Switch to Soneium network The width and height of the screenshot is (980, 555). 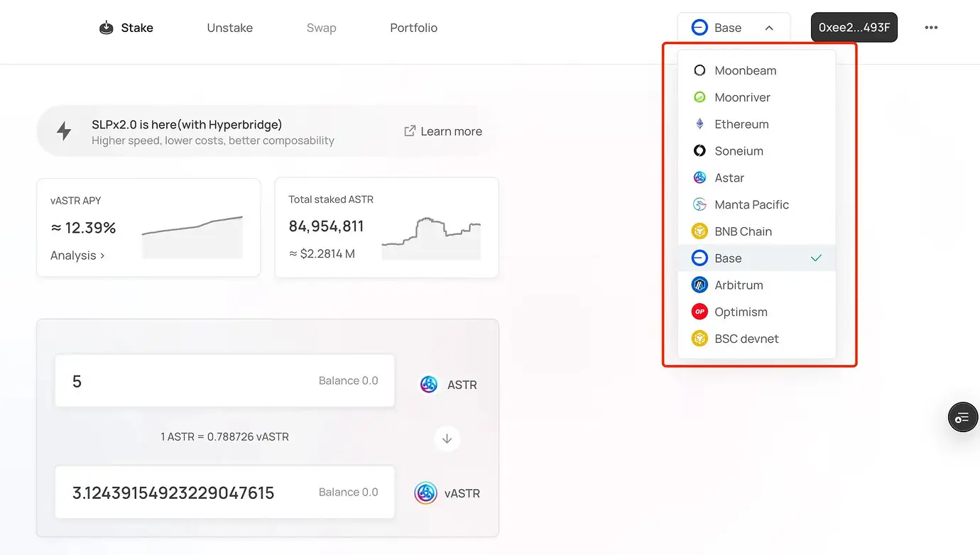757,151
